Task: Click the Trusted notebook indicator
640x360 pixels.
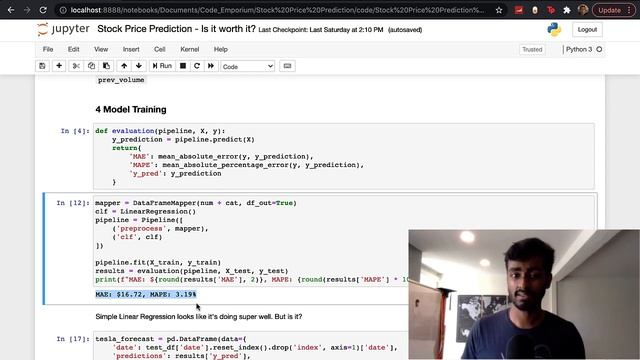Action: (532, 49)
